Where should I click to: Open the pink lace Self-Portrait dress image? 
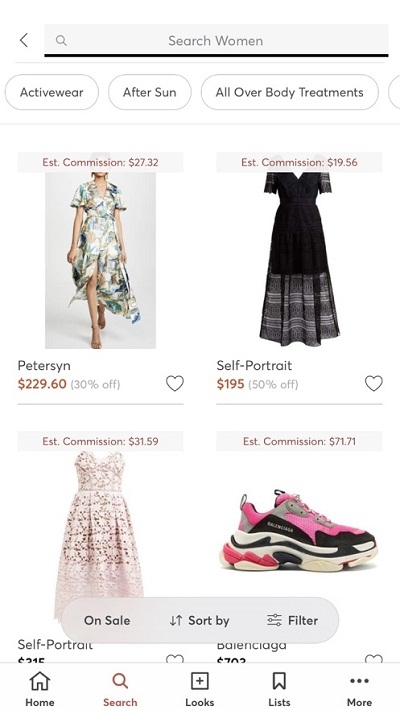point(100,534)
